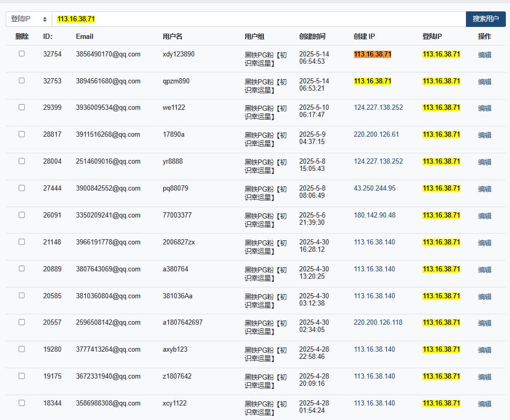Click creation IP 180.142.90.48
Screen dimensions: 510x420
click(375, 215)
